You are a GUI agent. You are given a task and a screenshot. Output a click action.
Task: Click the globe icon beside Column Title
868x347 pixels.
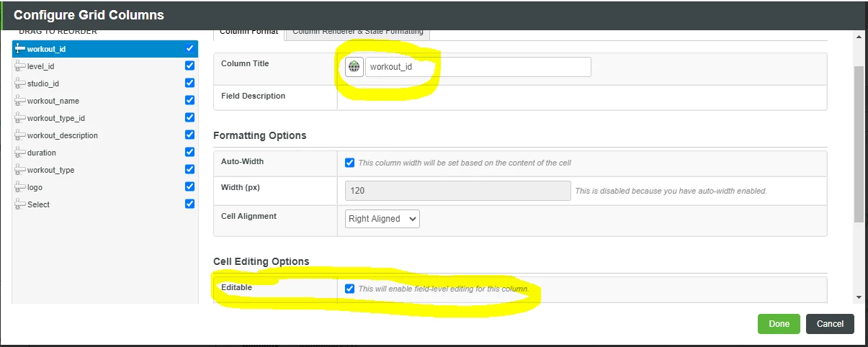click(x=354, y=67)
